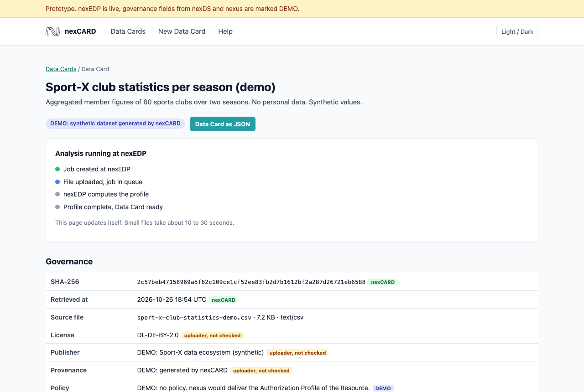584x392 pixels.
Task: Click nexCARD badge next to SHA-256 hash
Action: click(x=383, y=282)
